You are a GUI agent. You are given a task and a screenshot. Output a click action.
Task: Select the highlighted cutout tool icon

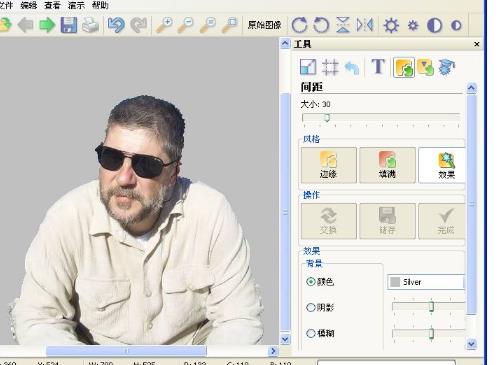click(x=404, y=67)
